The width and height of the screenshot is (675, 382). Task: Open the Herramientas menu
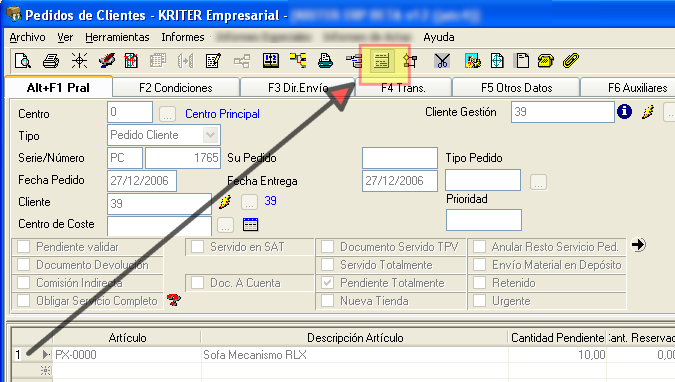click(x=117, y=37)
